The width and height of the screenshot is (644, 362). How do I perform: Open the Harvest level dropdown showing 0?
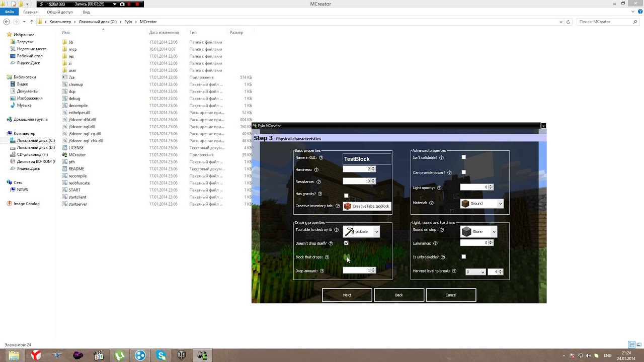pyautogui.click(x=475, y=272)
